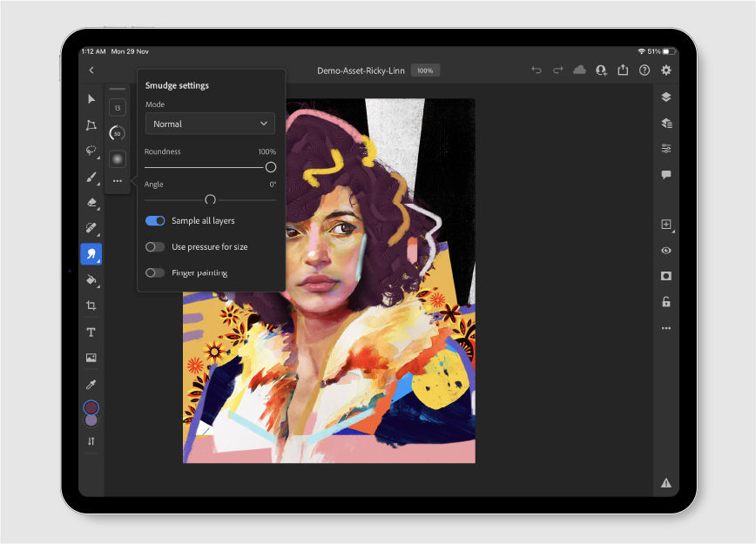This screenshot has height=544, width=756.
Task: Open the Comments panel
Action: [x=665, y=174]
